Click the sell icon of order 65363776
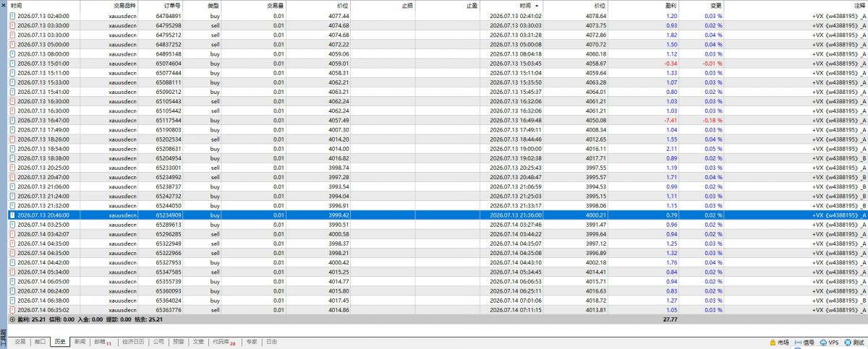Viewport: 868px width, 349px height. [12, 309]
